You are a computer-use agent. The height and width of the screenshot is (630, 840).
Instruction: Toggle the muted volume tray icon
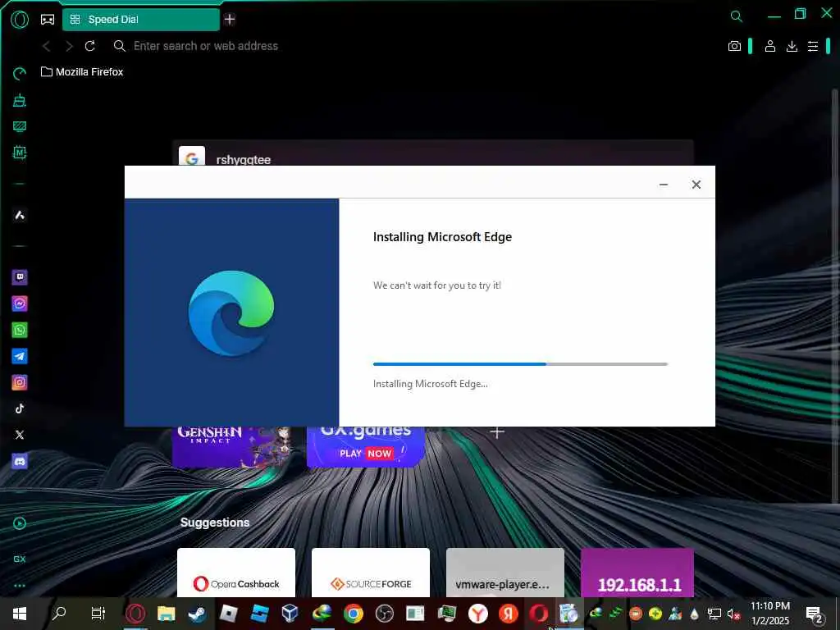point(733,614)
